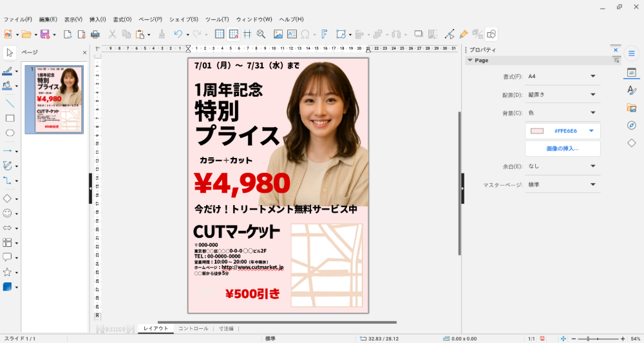This screenshot has height=343, width=644.
Task: Click the #FFE6E6 background color swatch
Action: tap(537, 131)
